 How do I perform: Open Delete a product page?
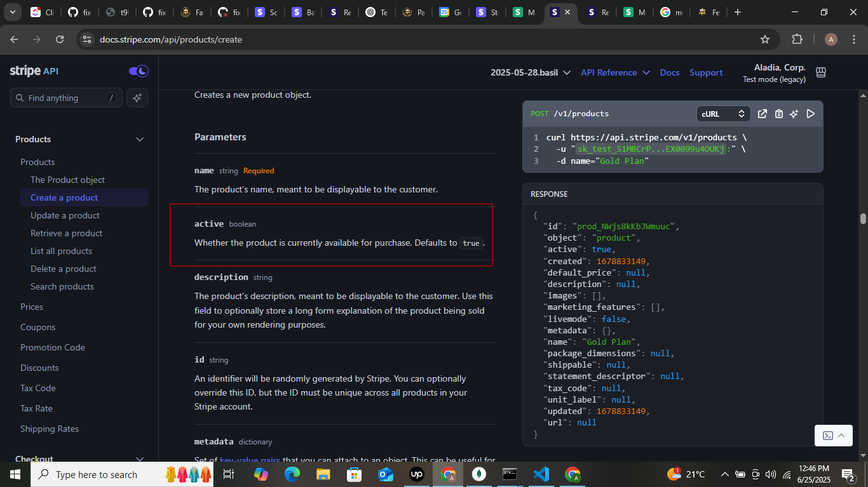[64, 269]
